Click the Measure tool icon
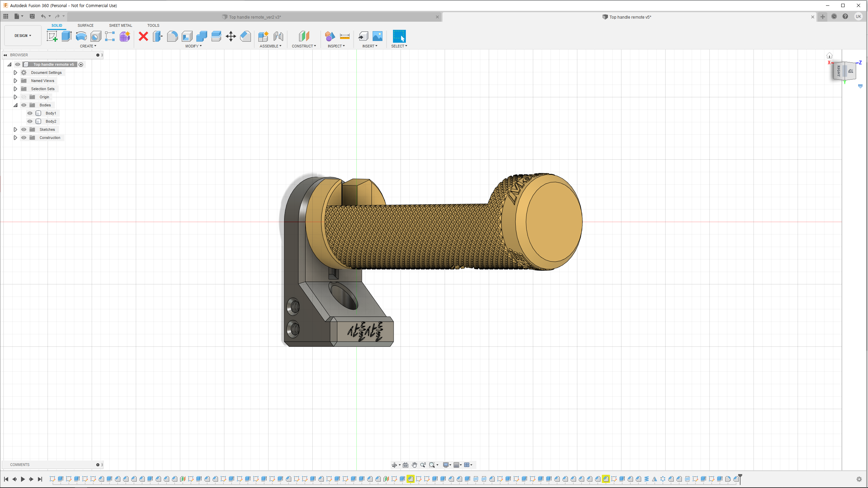The width and height of the screenshot is (868, 488). (x=344, y=36)
